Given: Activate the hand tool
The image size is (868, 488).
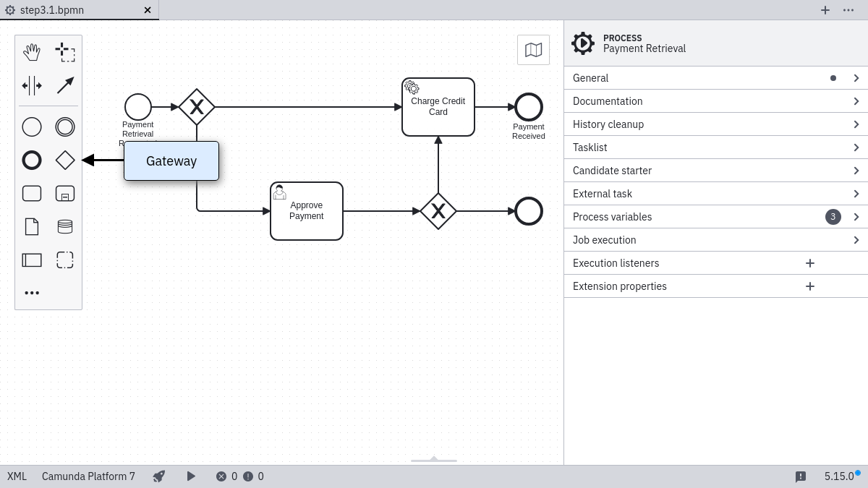Looking at the screenshot, I should 32,52.
